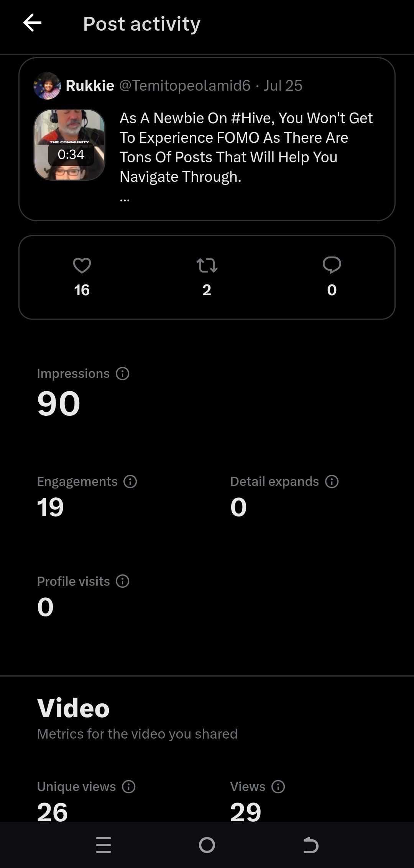Open the Unique views info icon

129,786
